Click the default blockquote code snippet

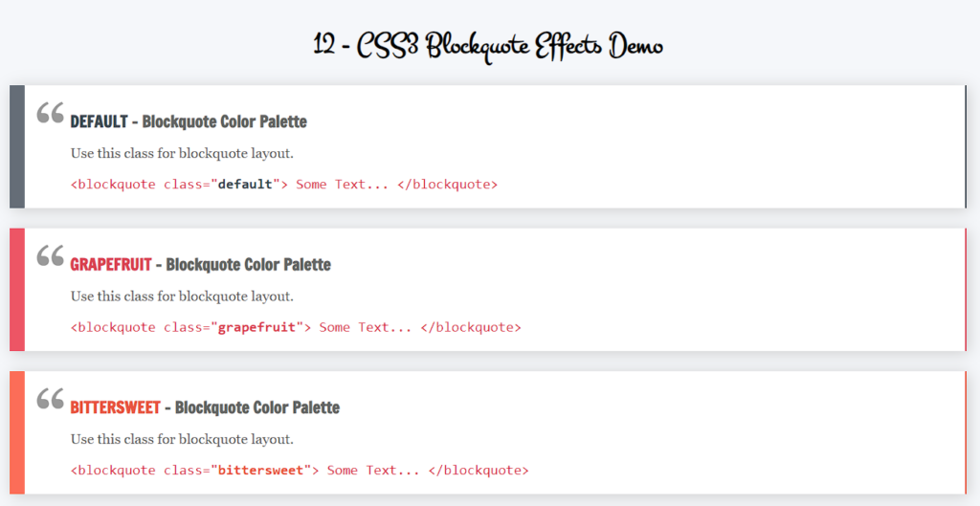[x=284, y=184]
